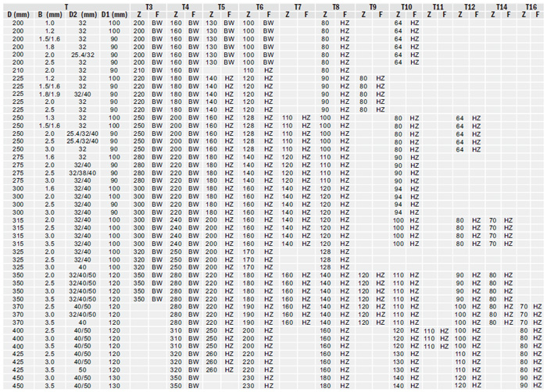The image size is (547, 392).
Task: Click the T5 column group header
Action: (x=221, y=6)
